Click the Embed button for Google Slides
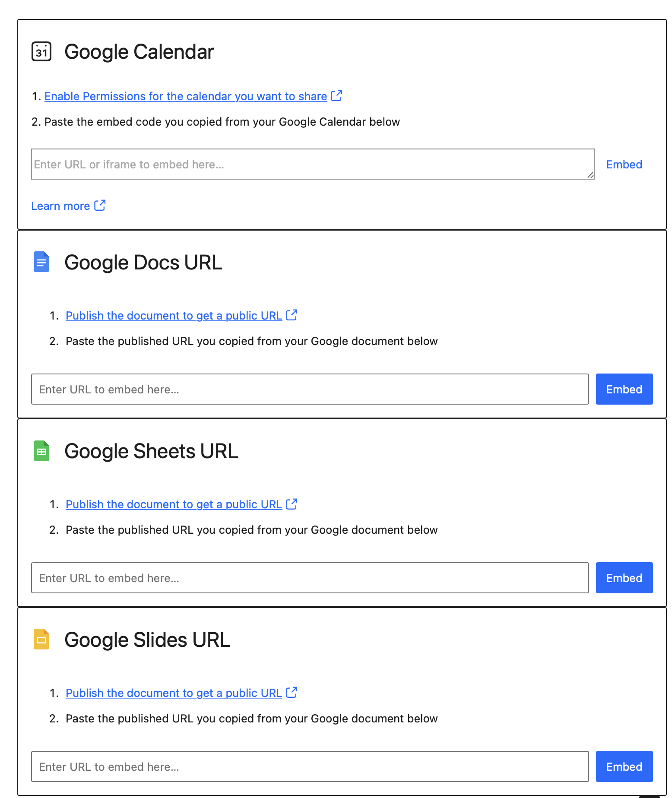The width and height of the screenshot is (672, 798). pyautogui.click(x=624, y=766)
